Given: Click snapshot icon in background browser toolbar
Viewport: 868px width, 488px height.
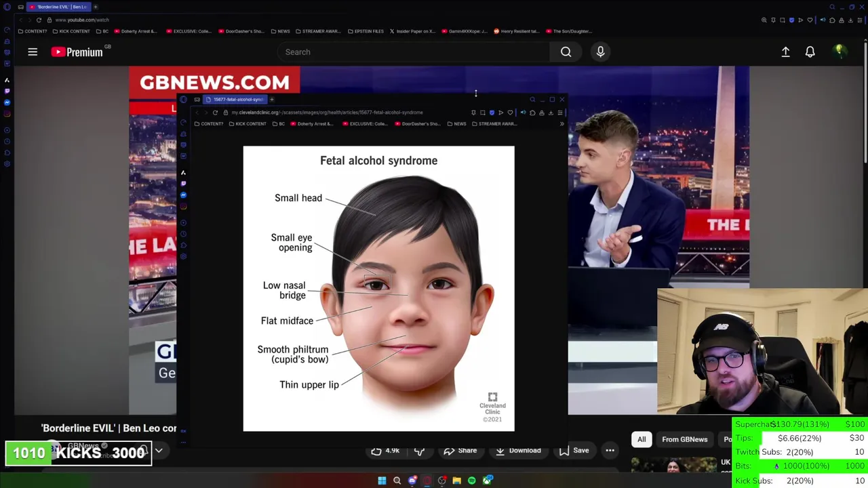Looking at the screenshot, I should [x=782, y=20].
